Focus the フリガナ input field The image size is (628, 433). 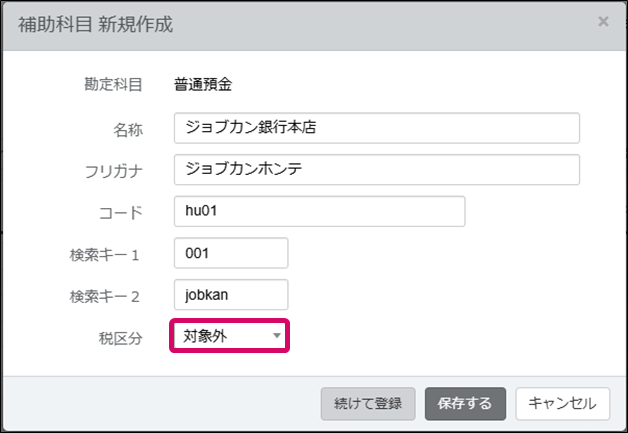tap(376, 169)
